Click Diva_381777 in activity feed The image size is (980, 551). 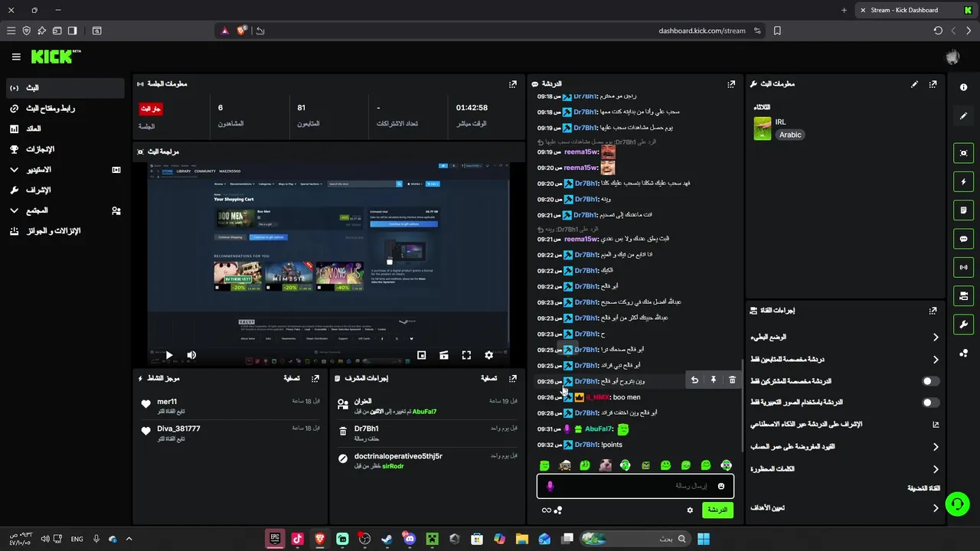[x=178, y=429]
